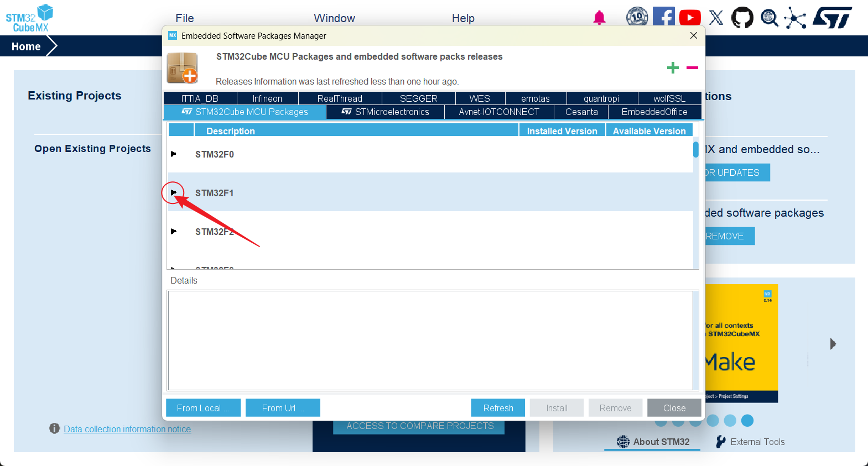Image resolution: width=868 pixels, height=466 pixels.
Task: Click the network star-shaped icon
Action: tap(795, 18)
